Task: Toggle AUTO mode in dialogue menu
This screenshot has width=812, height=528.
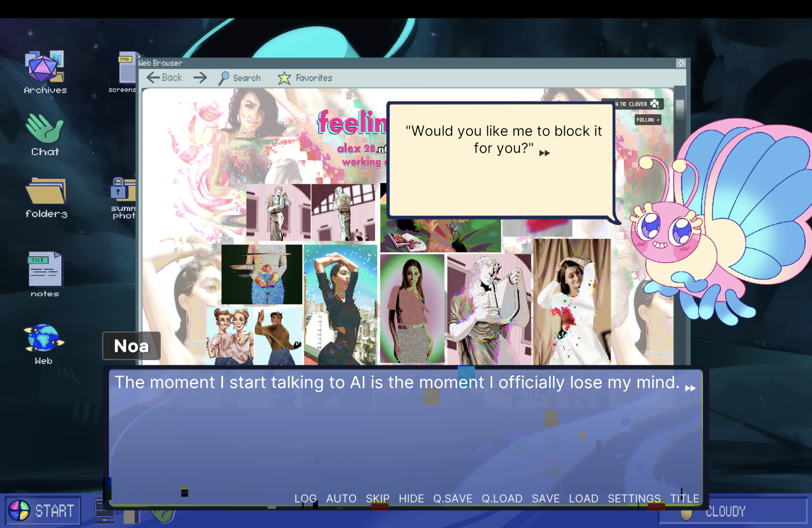Action: pyautogui.click(x=341, y=499)
